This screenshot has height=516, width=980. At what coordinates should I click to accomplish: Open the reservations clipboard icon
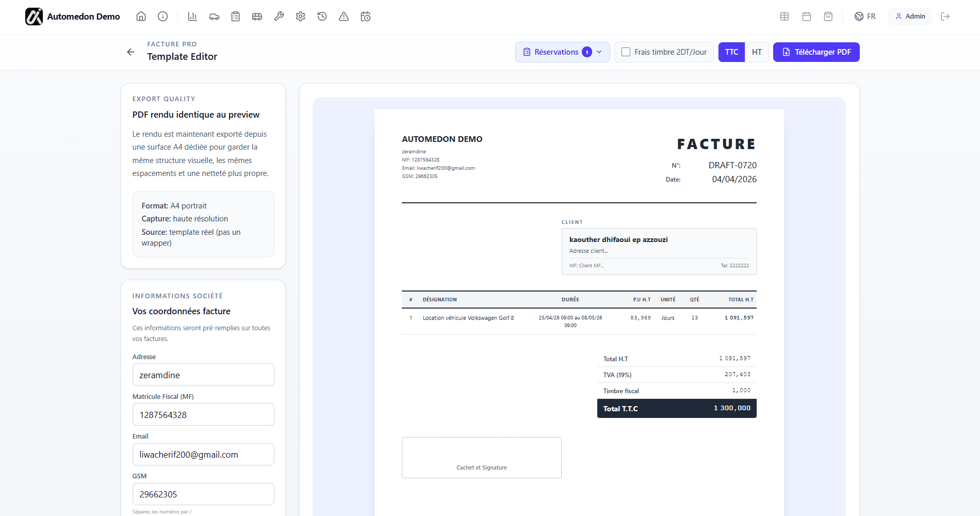coord(235,16)
